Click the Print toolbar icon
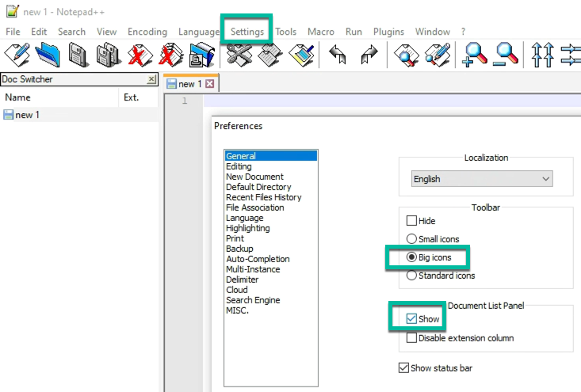The image size is (581, 392). click(x=201, y=55)
